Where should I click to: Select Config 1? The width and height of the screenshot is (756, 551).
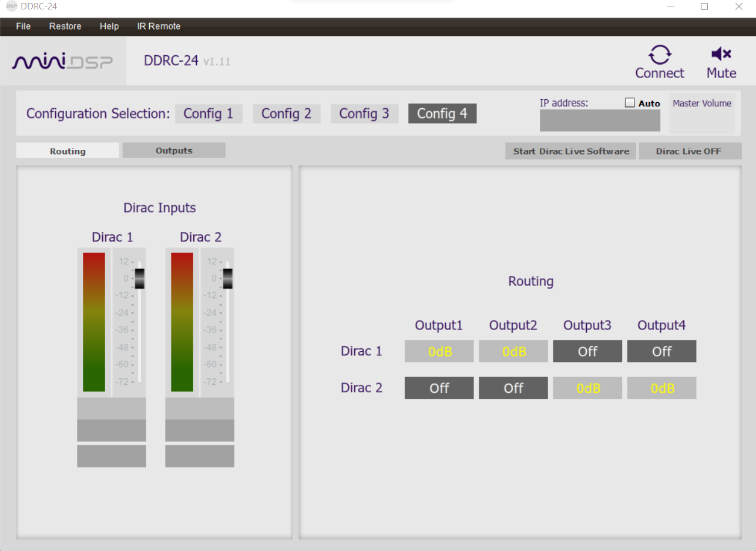(209, 113)
